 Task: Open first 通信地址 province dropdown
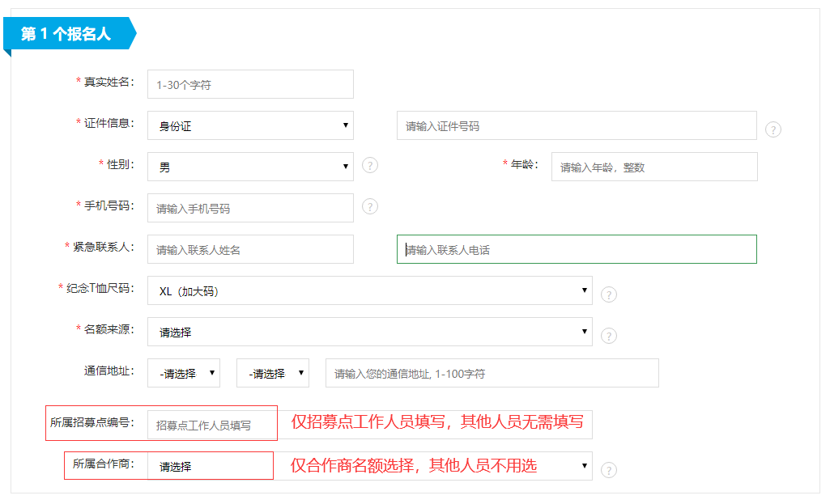[184, 373]
